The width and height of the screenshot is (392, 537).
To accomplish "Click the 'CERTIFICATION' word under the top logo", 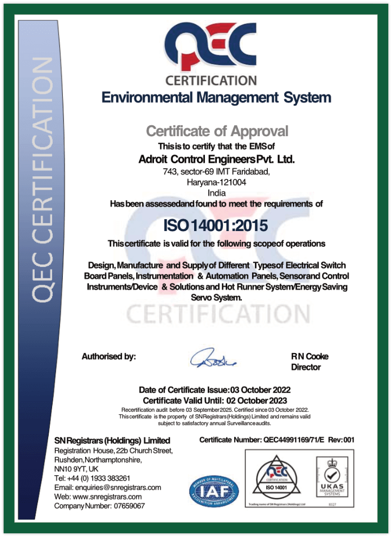I will click(x=211, y=81).
